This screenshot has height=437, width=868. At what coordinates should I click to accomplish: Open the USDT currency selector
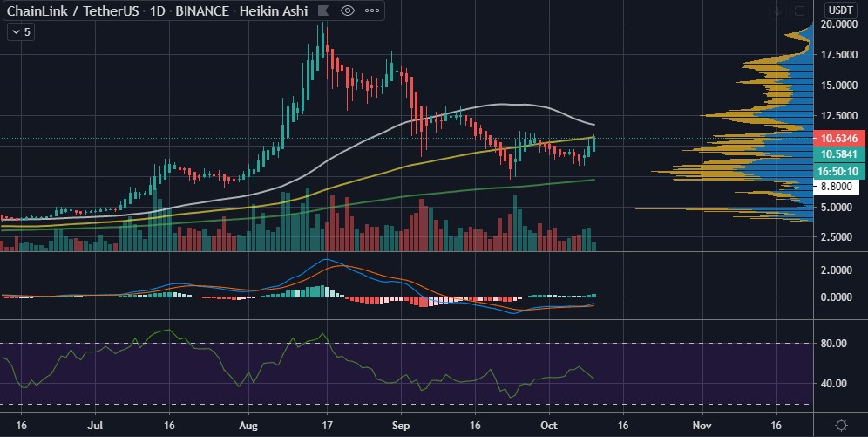tap(839, 10)
